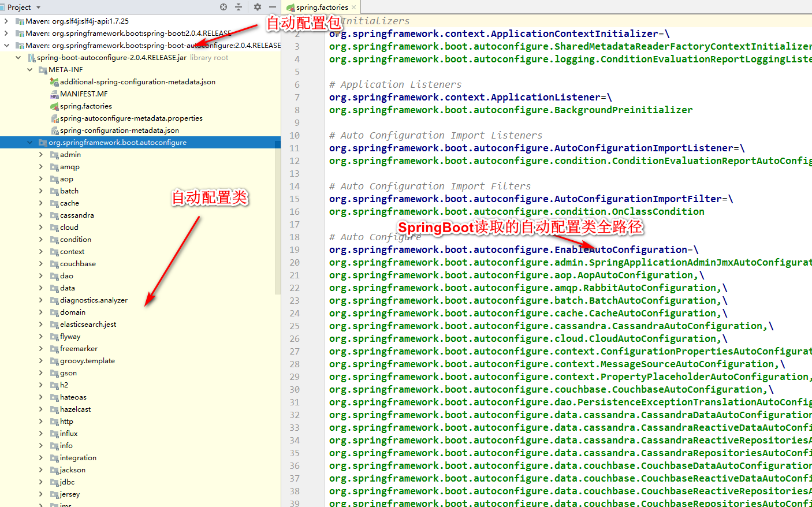Screen dimensions: 812x507
Task: Collapse org.springframework.boot.autoconfigure package
Action: point(29,142)
